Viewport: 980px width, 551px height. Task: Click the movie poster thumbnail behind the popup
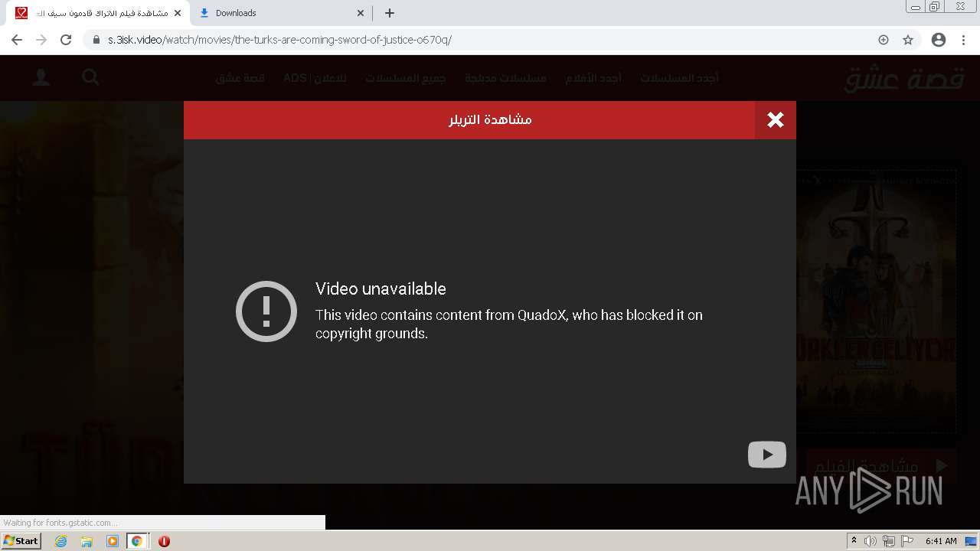[877, 302]
